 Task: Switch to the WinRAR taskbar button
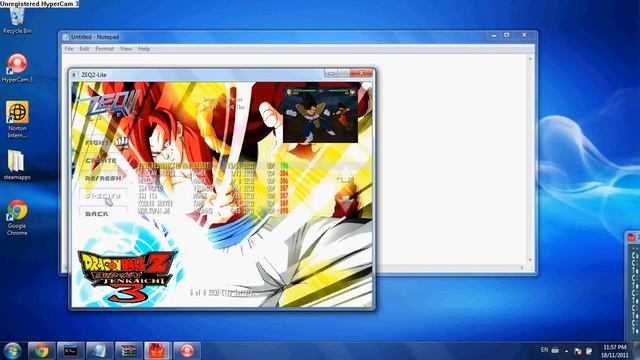click(x=129, y=351)
